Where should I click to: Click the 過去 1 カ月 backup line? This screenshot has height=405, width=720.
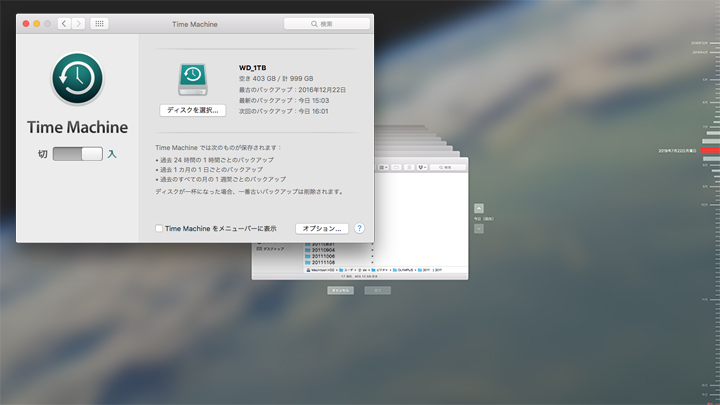coord(209,169)
